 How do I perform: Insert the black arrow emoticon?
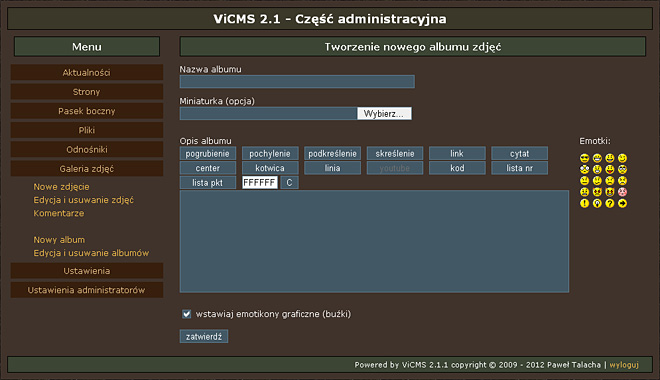pos(623,203)
